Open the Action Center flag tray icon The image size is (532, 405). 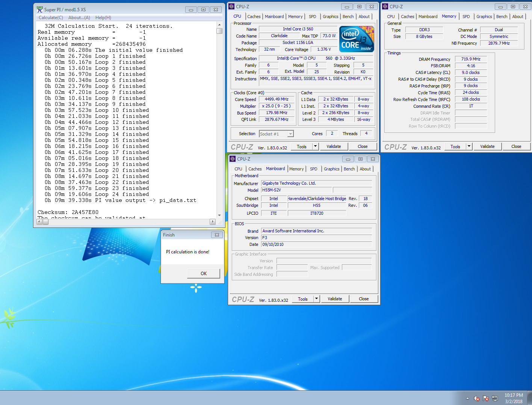[x=486, y=398]
